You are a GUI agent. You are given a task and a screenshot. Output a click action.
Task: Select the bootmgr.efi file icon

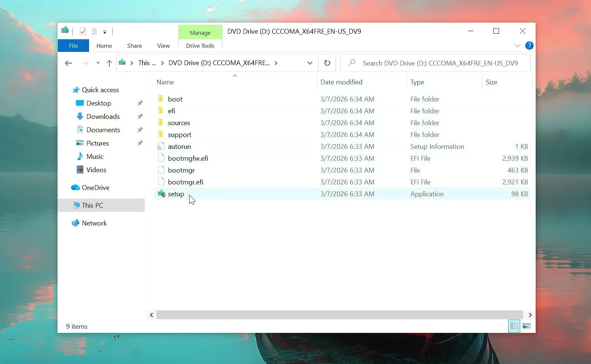(x=161, y=182)
